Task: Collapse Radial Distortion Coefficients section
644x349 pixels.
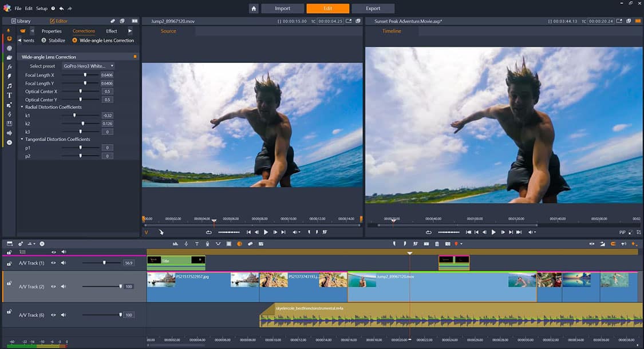Action: tap(22, 107)
